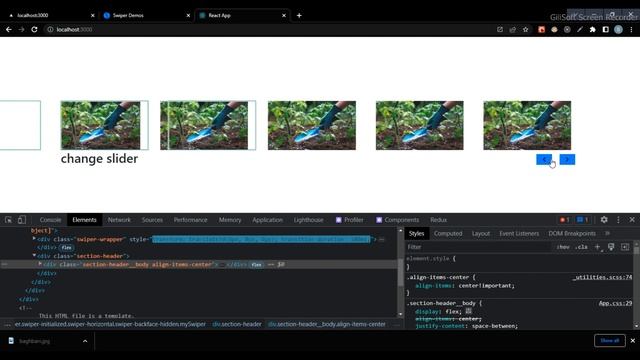Open DevTools settings gear
This screenshot has width=640, height=360.
click(604, 220)
